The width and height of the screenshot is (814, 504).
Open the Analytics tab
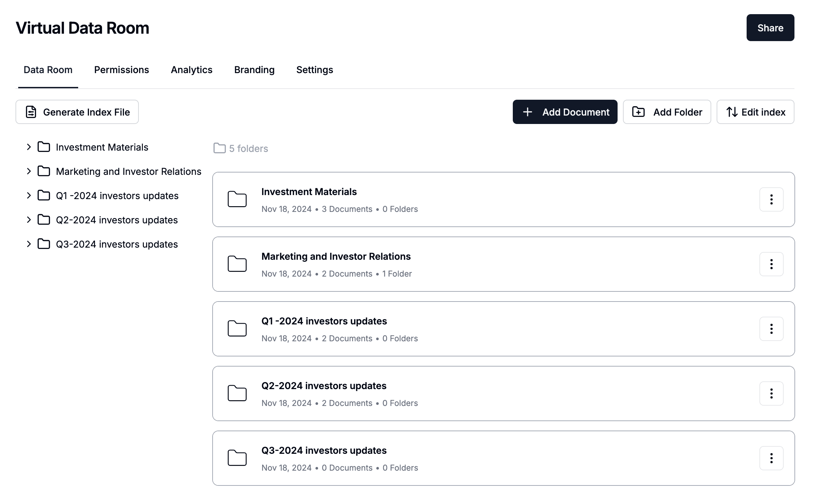[x=192, y=70]
